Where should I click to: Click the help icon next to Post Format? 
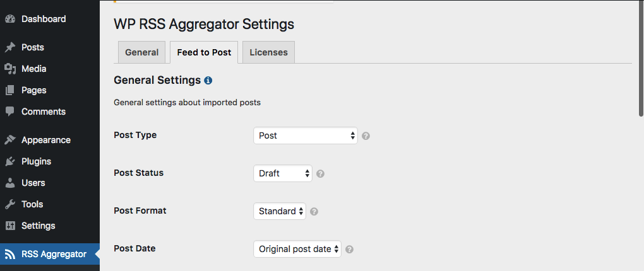[x=314, y=212]
